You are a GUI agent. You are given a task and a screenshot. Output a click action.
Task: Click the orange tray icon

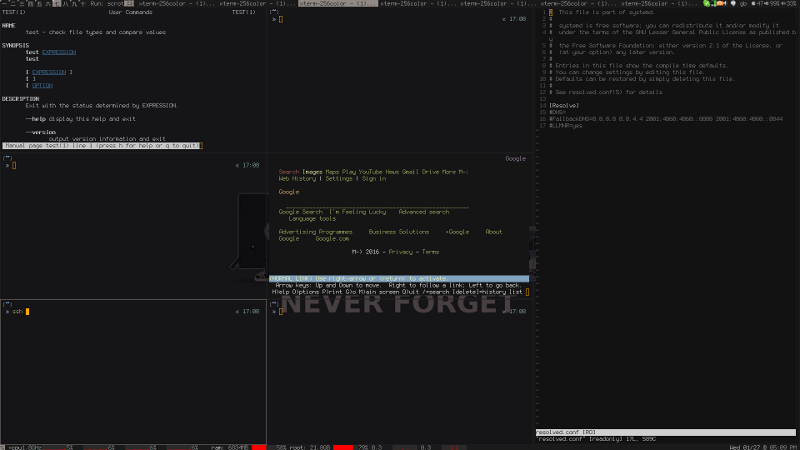pyautogui.click(x=721, y=3)
